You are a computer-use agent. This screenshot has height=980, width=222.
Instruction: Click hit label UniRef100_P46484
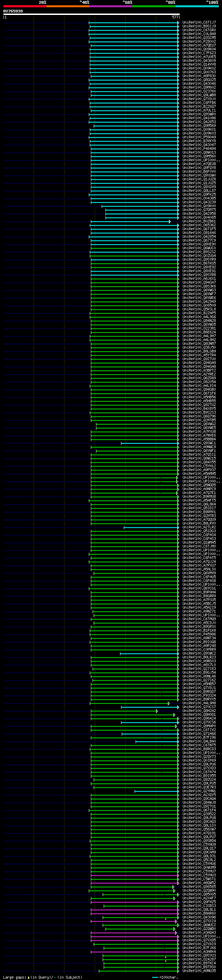click(199, 149)
